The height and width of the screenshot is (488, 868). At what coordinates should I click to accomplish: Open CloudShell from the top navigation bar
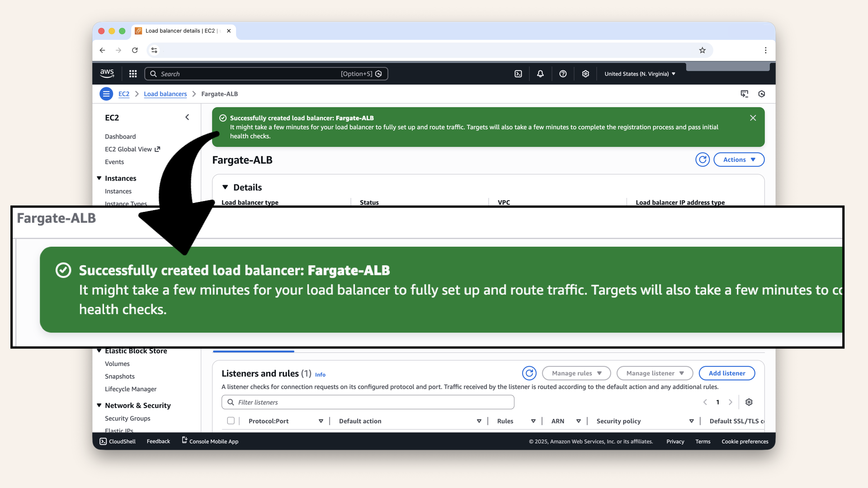tap(518, 73)
